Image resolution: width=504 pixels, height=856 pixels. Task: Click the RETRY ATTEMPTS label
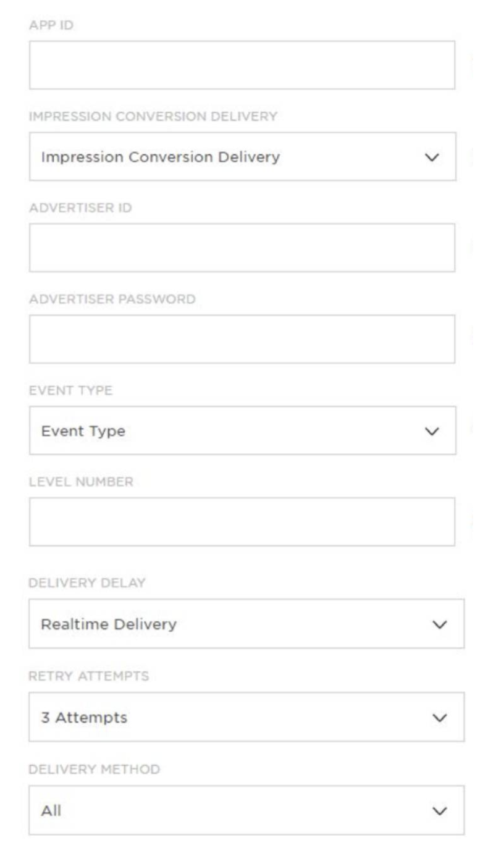coord(88,676)
